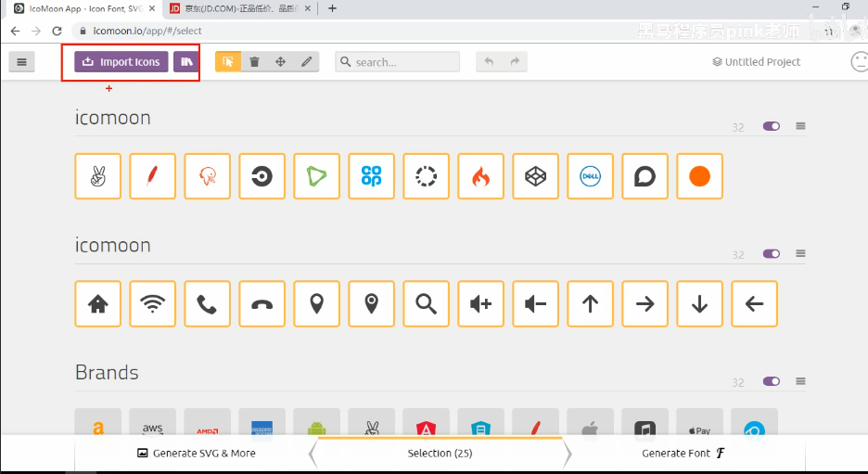This screenshot has height=474, width=868.
Task: Click the Brands set title
Action: (107, 373)
